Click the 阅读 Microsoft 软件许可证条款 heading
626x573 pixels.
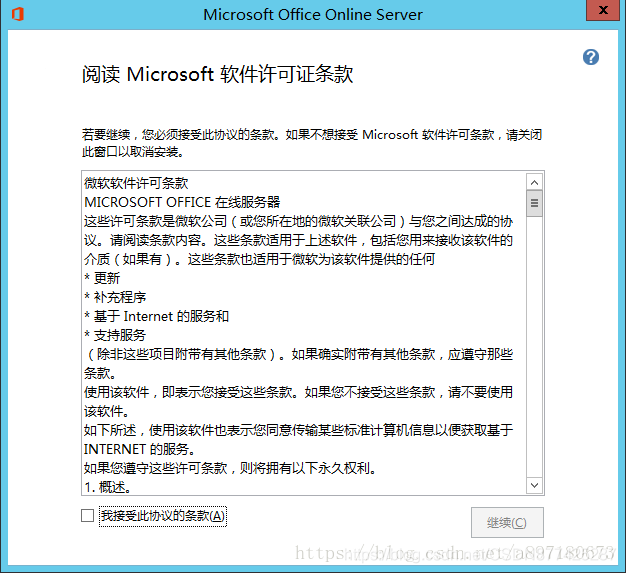click(218, 74)
